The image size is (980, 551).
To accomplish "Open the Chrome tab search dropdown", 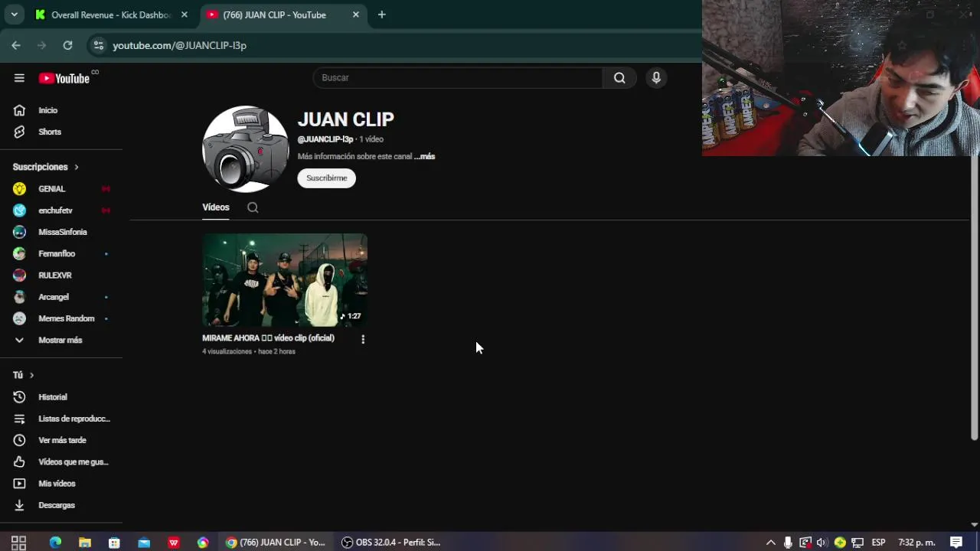I will 14,15.
